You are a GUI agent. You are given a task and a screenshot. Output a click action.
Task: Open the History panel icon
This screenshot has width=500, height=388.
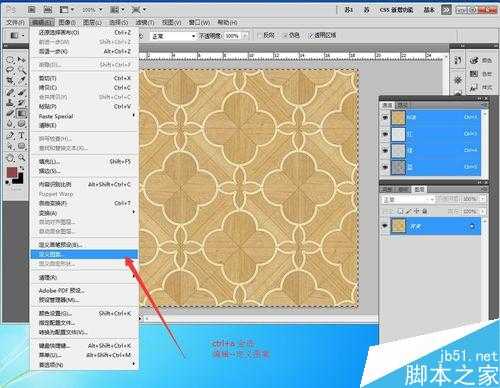(x=458, y=60)
